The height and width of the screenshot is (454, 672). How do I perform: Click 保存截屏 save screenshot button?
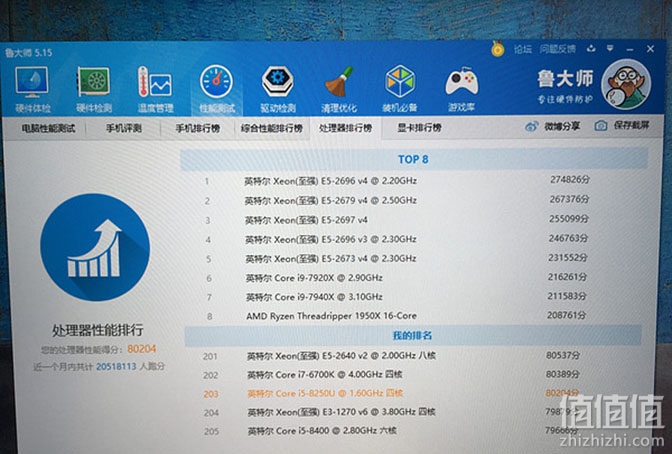pyautogui.click(x=622, y=126)
